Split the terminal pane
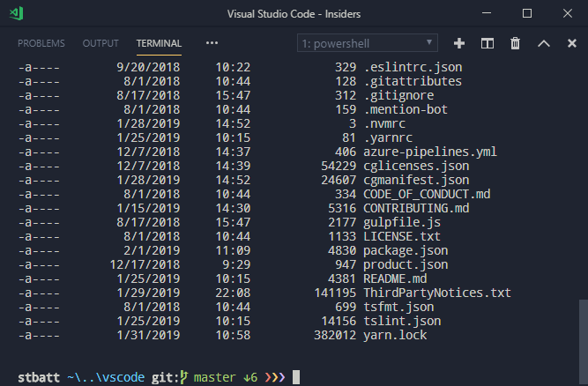 pos(487,43)
